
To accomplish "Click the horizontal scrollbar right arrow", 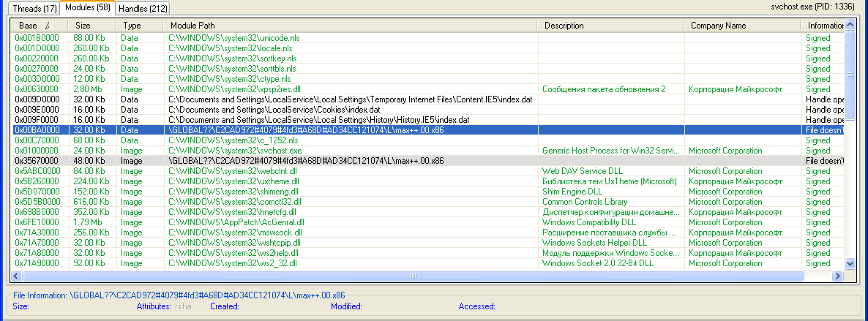I will click(x=839, y=276).
